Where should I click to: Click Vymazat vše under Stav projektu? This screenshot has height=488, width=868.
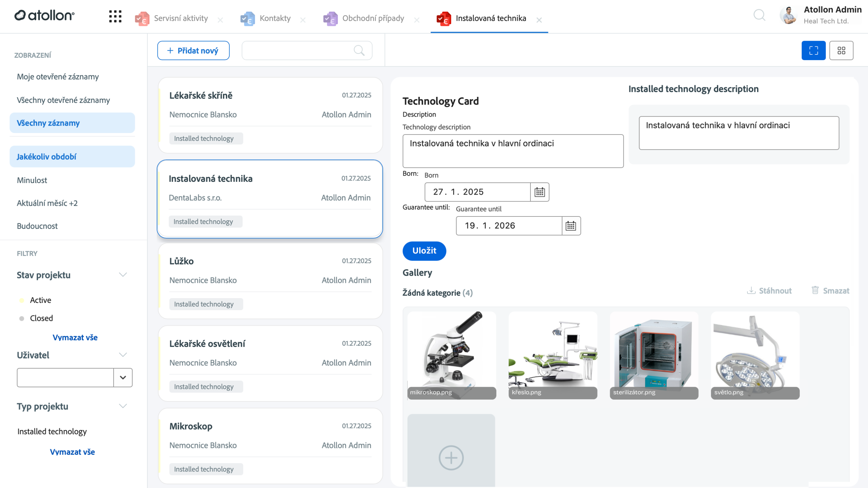[75, 337]
